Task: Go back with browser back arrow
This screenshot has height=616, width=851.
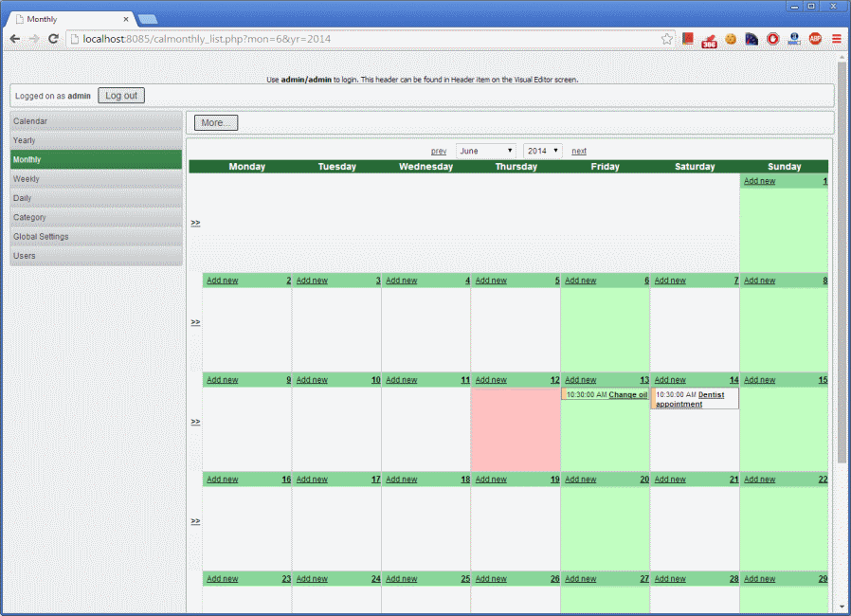Action: [15, 39]
